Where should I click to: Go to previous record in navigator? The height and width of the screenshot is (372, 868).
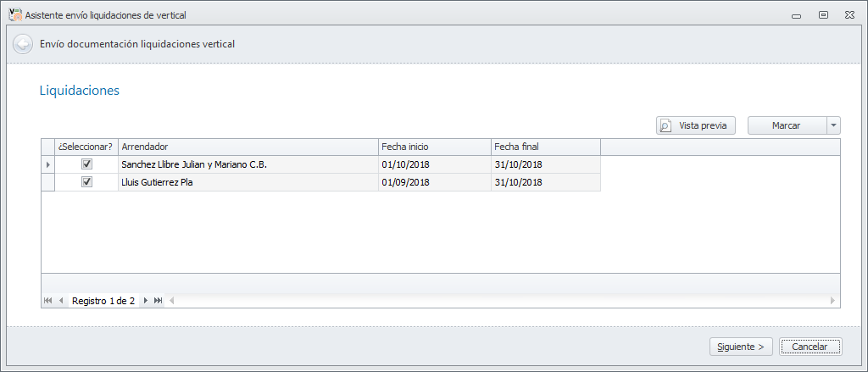[x=61, y=301]
